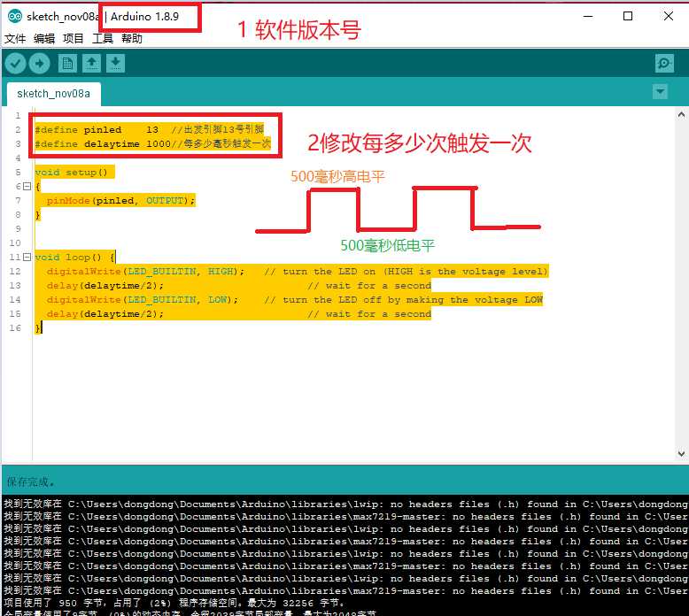Create a new sketch with New icon
This screenshot has height=616, width=689.
67,64
